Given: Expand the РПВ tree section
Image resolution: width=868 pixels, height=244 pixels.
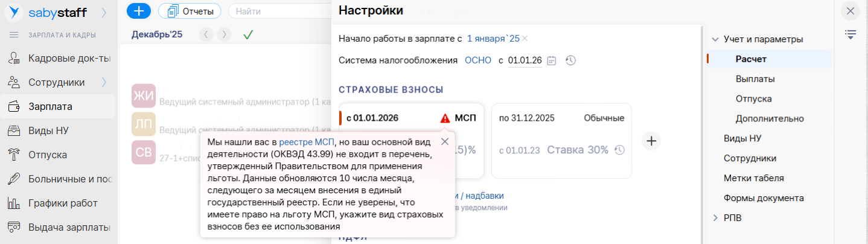Looking at the screenshot, I should (715, 217).
